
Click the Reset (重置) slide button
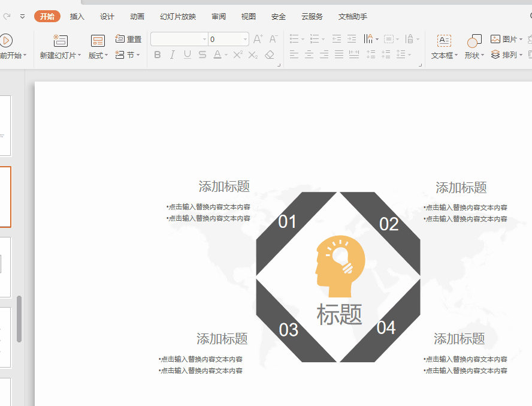pyautogui.click(x=128, y=39)
